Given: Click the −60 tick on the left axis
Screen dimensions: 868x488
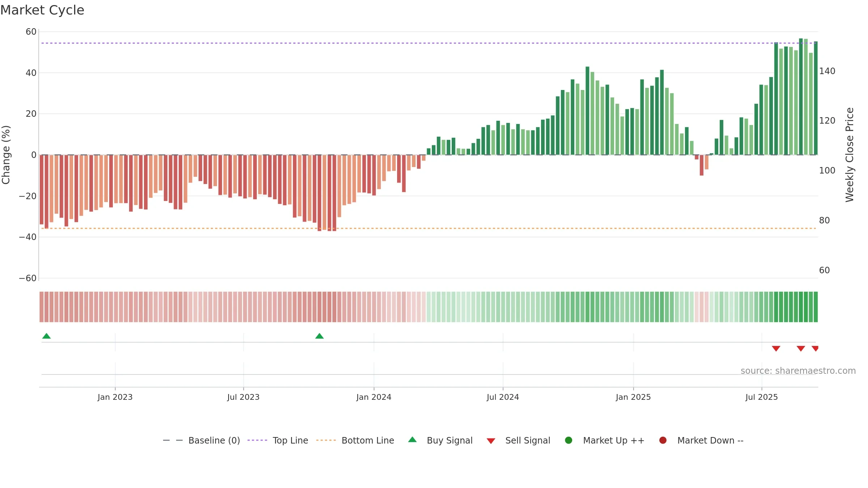Looking at the screenshot, I should [x=28, y=278].
